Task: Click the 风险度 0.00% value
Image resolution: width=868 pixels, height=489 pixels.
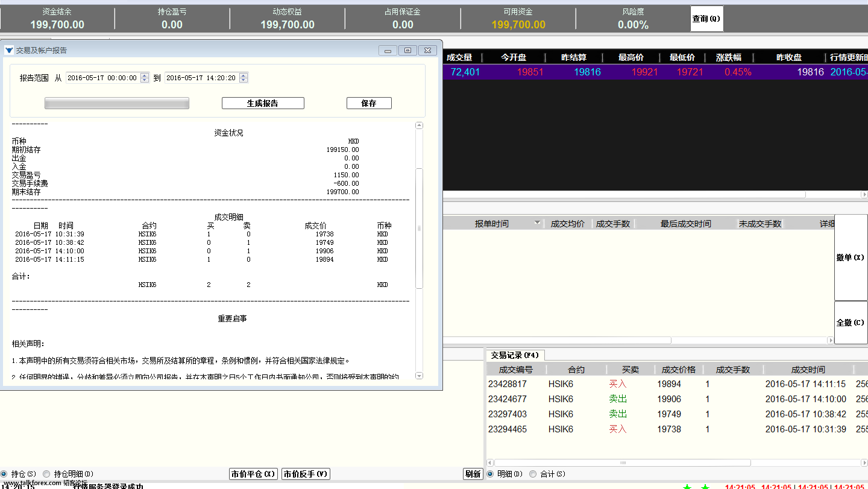Action: [x=634, y=25]
